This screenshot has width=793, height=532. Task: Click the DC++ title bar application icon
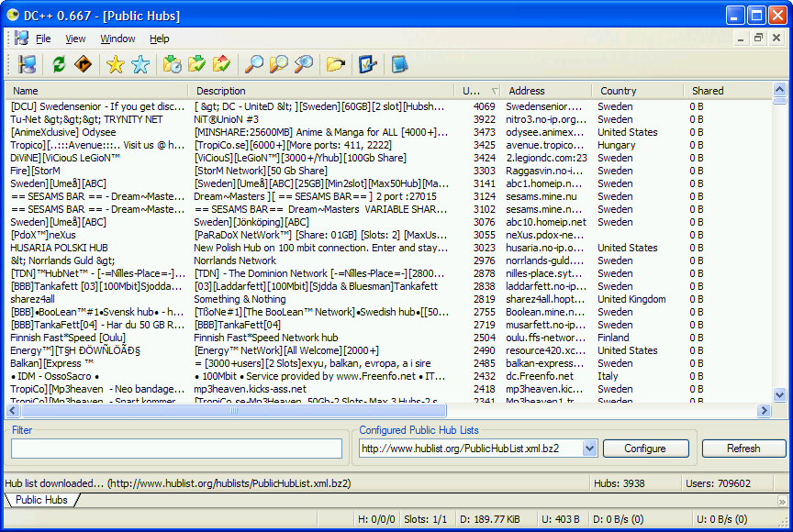click(x=12, y=16)
